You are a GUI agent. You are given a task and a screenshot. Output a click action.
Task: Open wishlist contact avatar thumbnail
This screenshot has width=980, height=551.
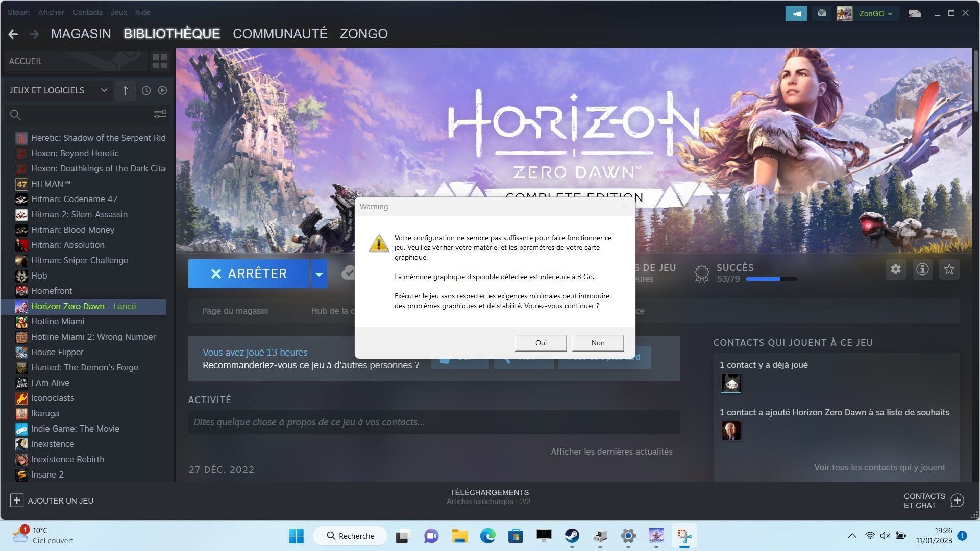point(731,431)
